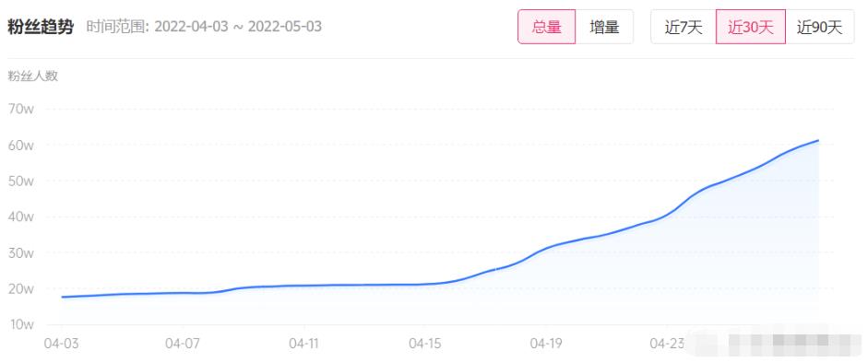This screenshot has height=363, width=868.
Task: Select the 近30天 time range
Action: point(750,27)
